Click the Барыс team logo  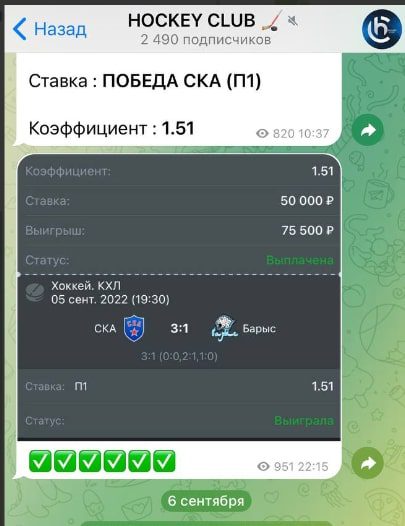(x=224, y=326)
